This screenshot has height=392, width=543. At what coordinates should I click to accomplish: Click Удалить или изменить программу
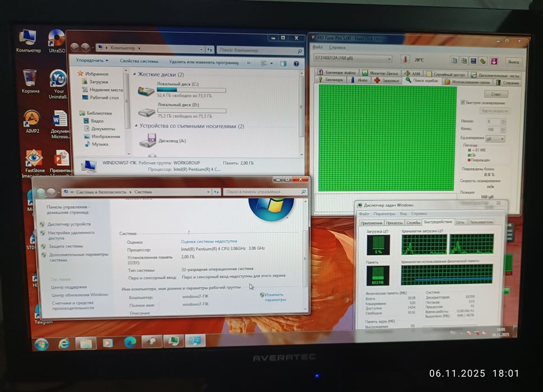pyautogui.click(x=204, y=62)
